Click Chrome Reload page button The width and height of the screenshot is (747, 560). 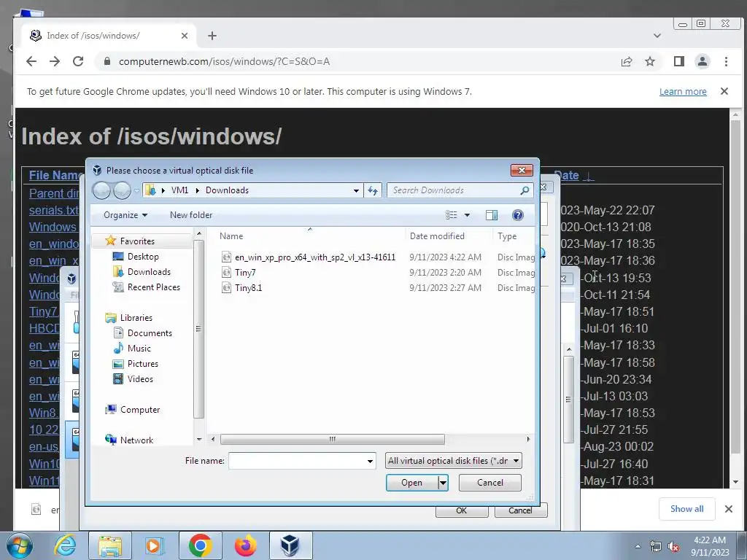coord(78,61)
